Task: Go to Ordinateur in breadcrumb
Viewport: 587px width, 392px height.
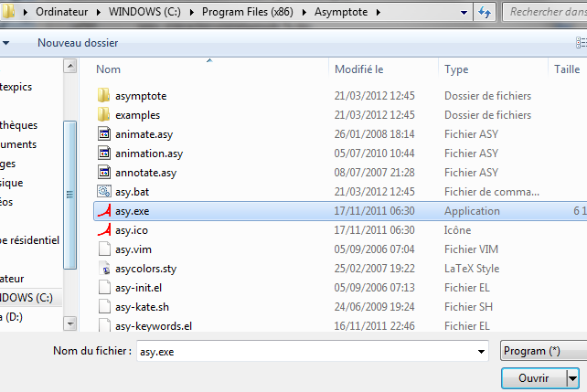Action: [x=62, y=12]
